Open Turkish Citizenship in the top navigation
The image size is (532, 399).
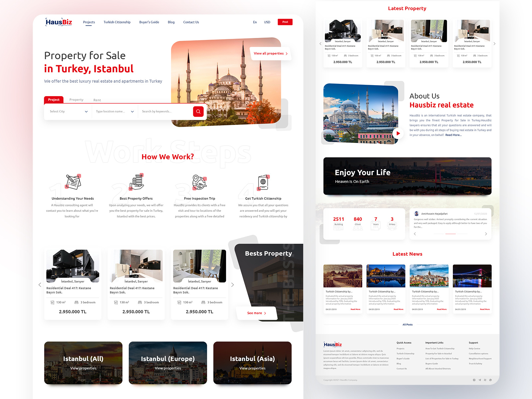[117, 22]
